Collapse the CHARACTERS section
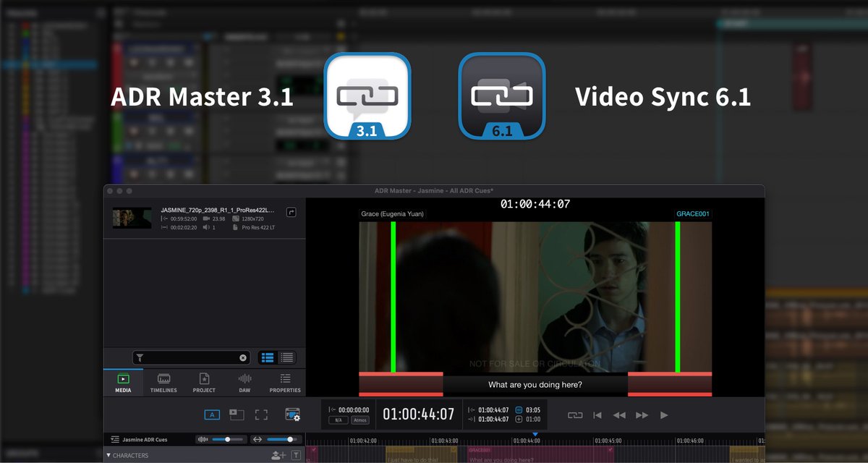The image size is (868, 463). coord(109,454)
